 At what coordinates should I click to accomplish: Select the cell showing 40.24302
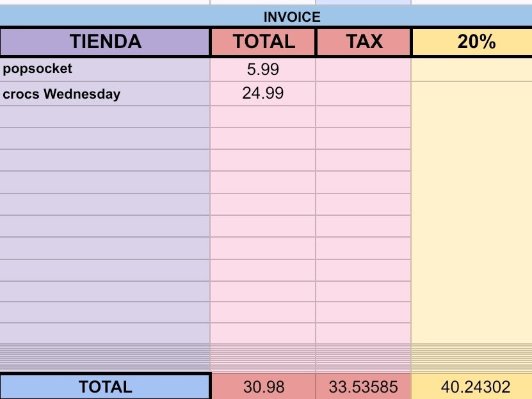pos(471,387)
